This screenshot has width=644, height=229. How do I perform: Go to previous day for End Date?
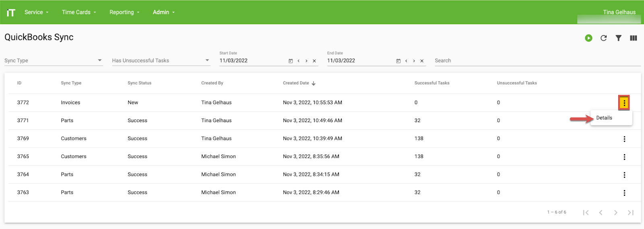tap(406, 61)
